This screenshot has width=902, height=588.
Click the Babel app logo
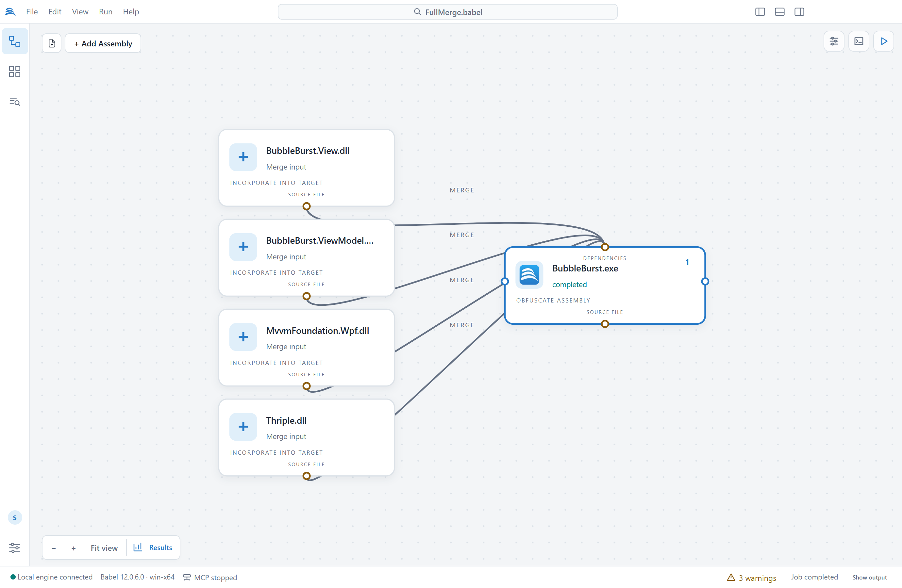click(10, 12)
